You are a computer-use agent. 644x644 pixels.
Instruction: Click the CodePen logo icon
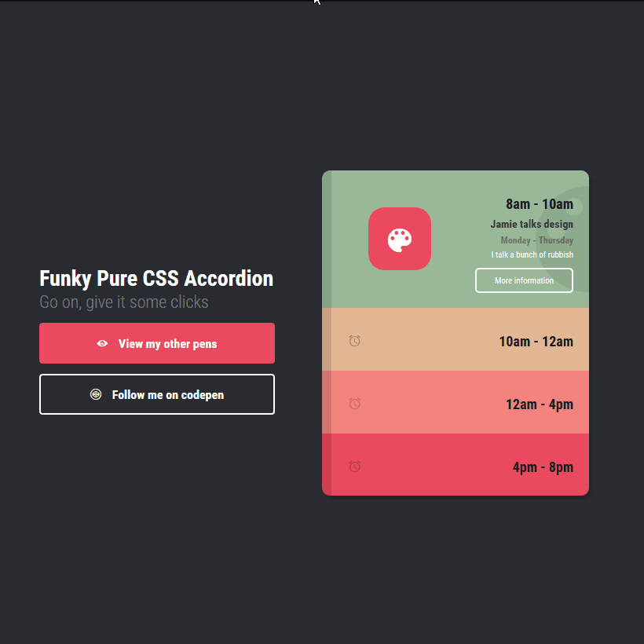96,394
